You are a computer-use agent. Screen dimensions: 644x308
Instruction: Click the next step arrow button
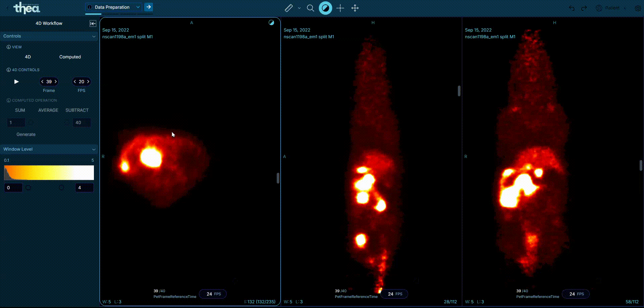149,7
